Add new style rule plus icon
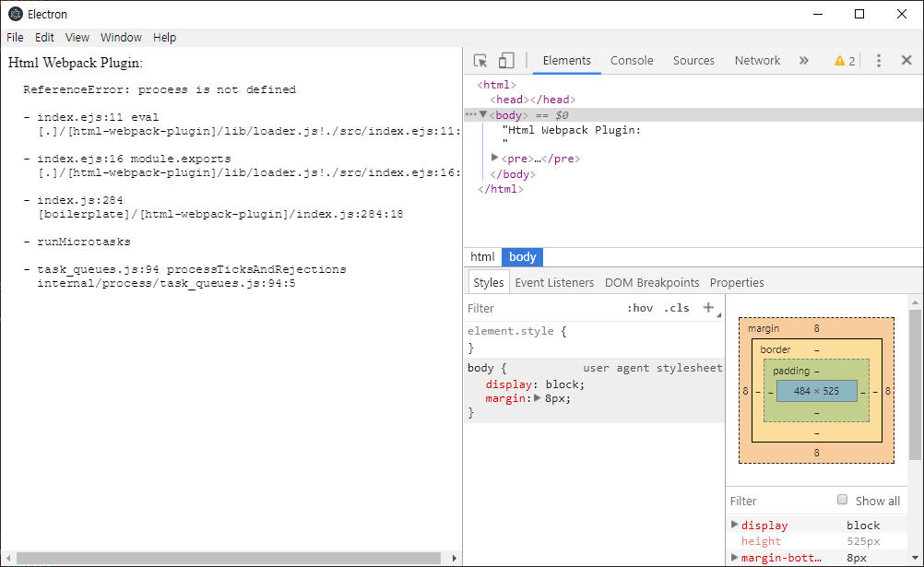 [708, 308]
